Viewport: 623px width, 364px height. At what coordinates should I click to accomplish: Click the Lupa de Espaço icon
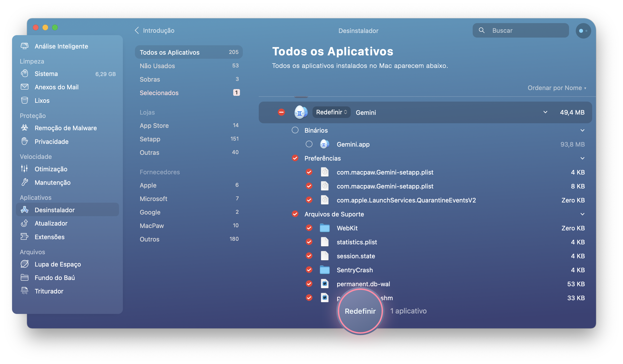[x=25, y=264]
